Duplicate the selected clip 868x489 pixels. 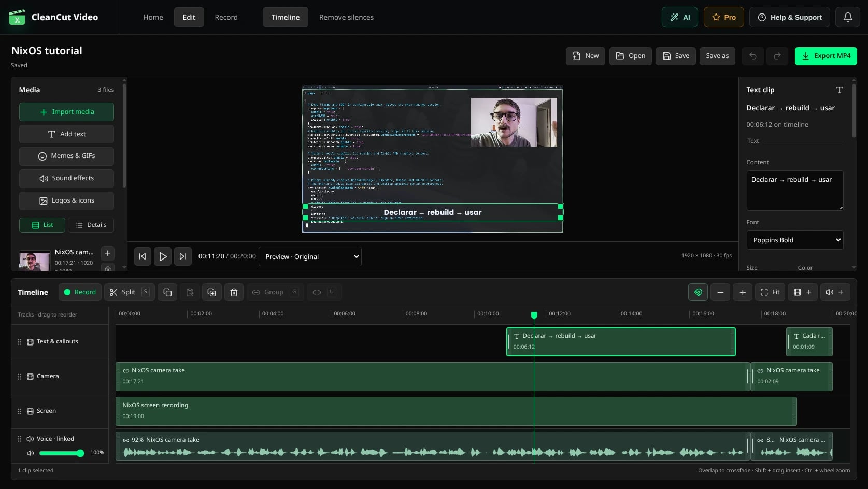(211, 292)
